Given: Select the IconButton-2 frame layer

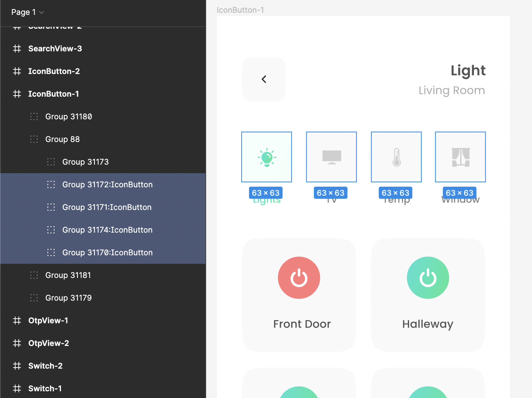Looking at the screenshot, I should [x=103, y=71].
